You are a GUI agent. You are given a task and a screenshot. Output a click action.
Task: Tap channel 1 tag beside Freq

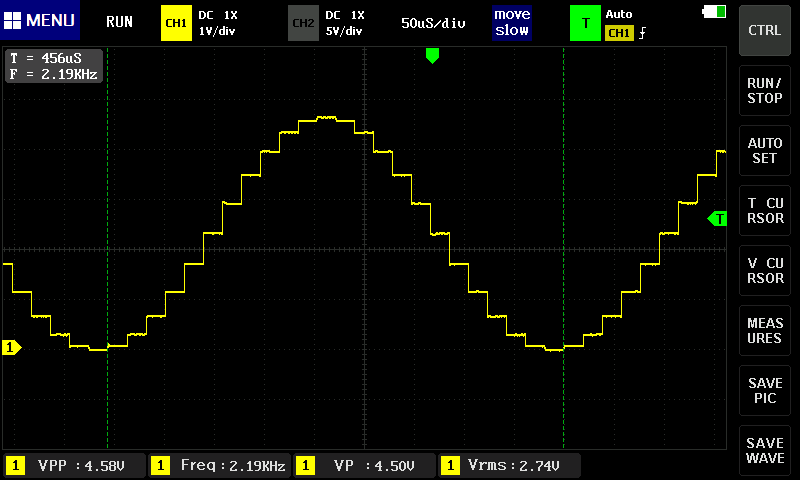coord(160,466)
